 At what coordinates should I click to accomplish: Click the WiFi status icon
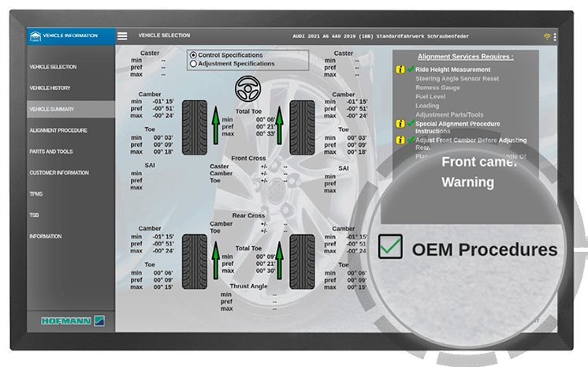click(x=547, y=36)
